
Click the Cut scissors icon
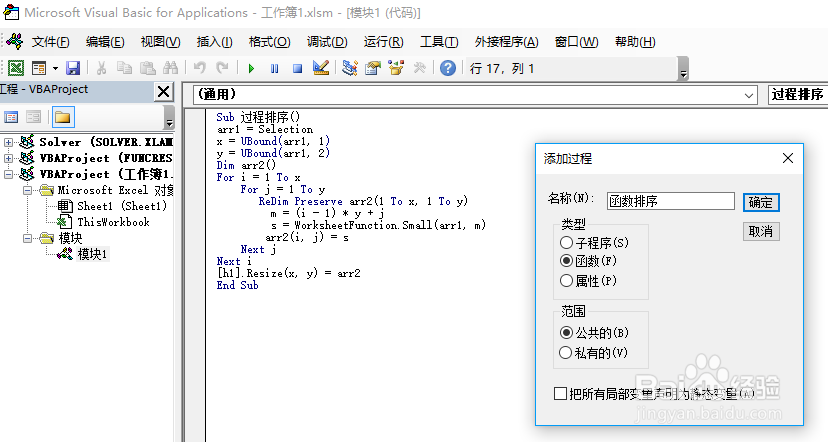click(x=101, y=68)
